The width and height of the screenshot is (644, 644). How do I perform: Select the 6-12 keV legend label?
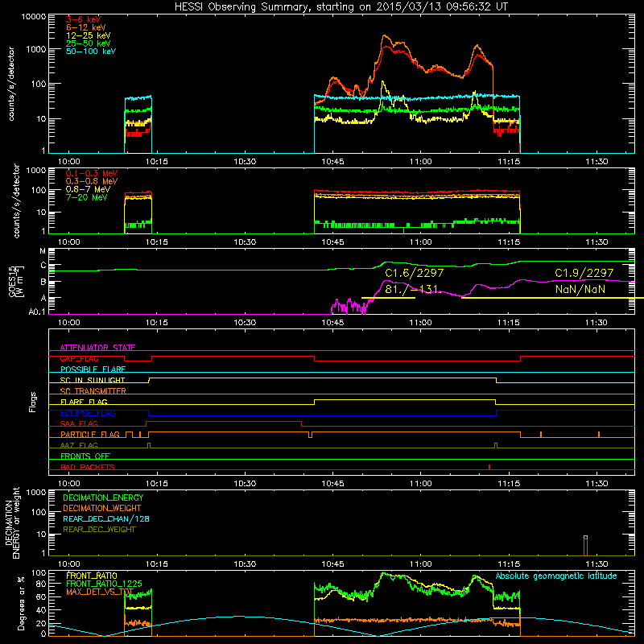[86, 27]
